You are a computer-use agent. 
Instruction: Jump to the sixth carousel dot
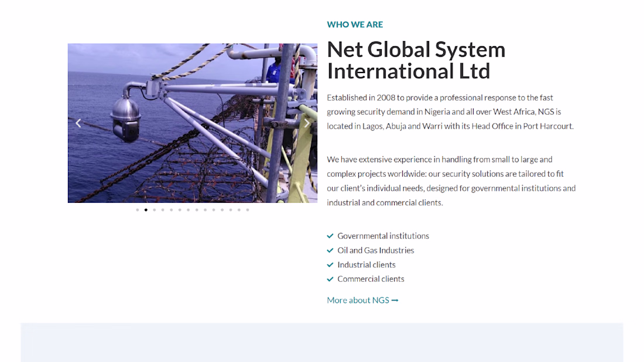point(180,210)
